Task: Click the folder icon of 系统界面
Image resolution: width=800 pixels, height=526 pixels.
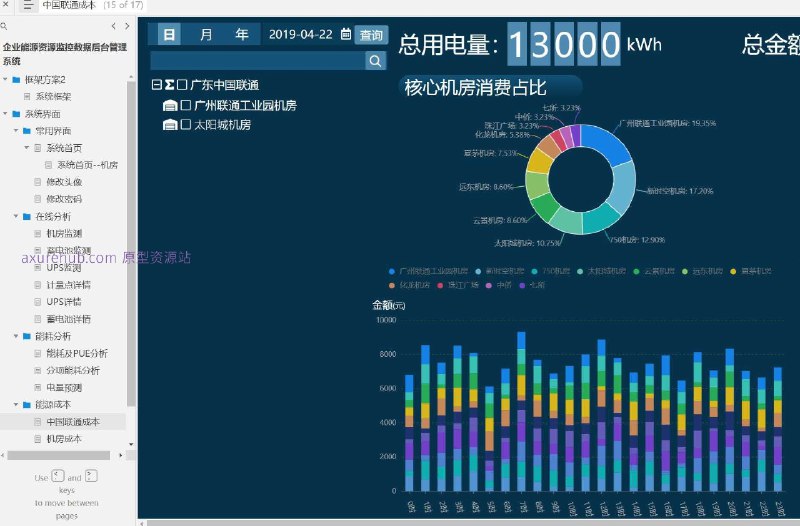Action: (16, 114)
